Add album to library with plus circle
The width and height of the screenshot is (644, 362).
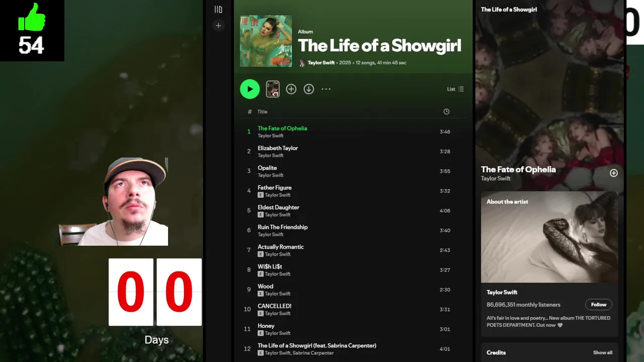pos(291,89)
